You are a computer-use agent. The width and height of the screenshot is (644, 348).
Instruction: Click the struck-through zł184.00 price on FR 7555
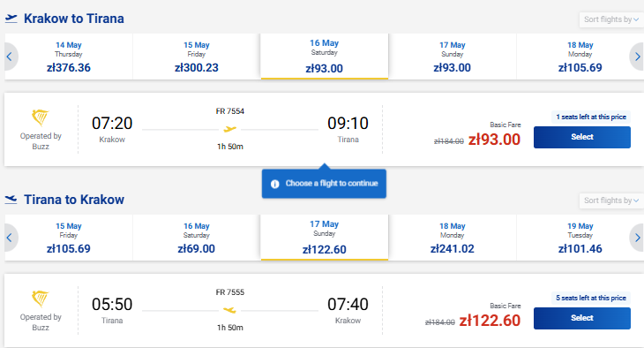point(440,322)
